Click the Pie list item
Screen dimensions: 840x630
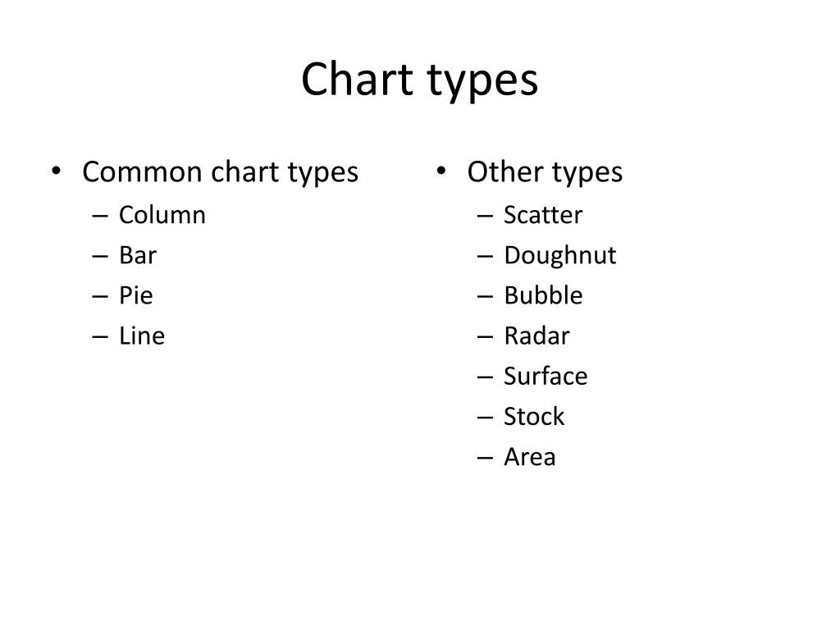tap(136, 295)
